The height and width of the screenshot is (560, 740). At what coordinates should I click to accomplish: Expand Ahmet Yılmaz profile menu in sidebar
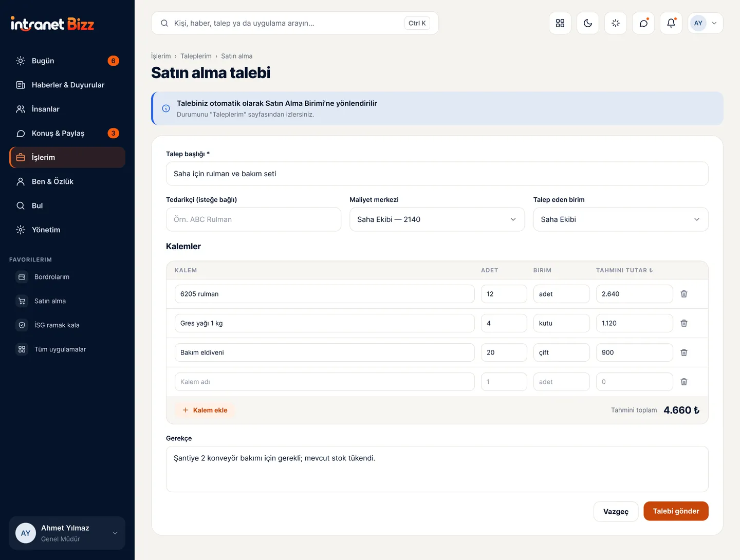coord(67,533)
